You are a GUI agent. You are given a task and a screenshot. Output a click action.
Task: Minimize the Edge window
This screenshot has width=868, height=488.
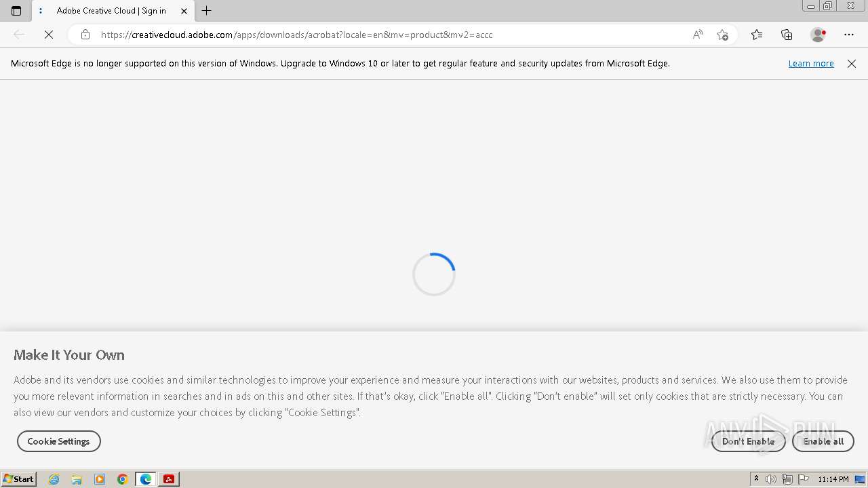coord(811,6)
